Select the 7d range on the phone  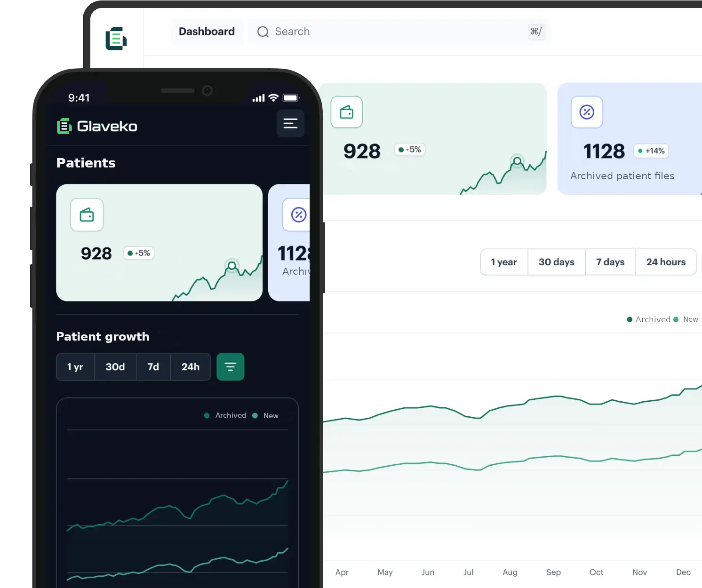pos(153,367)
